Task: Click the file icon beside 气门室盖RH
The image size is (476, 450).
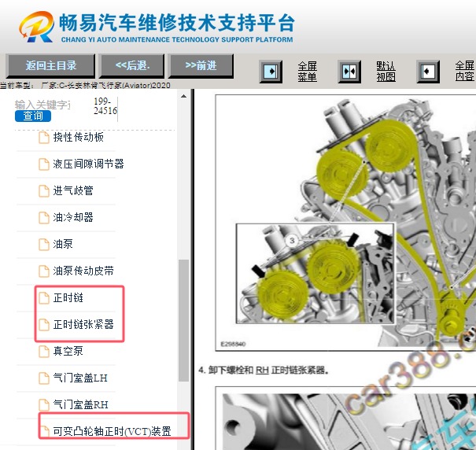Action: click(x=44, y=405)
